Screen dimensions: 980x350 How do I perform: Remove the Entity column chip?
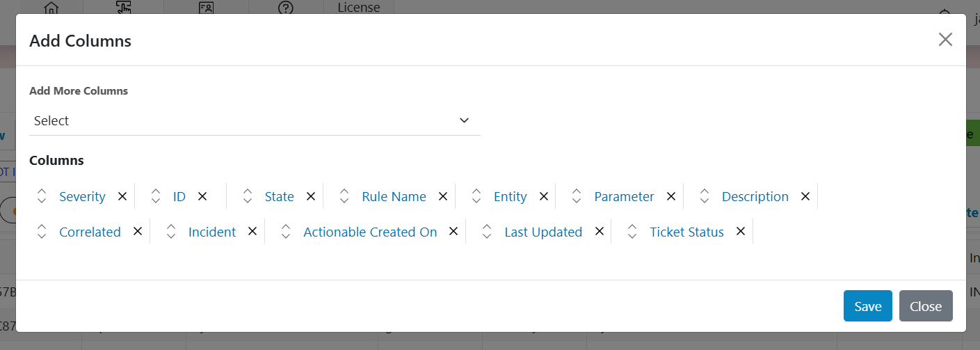544,196
